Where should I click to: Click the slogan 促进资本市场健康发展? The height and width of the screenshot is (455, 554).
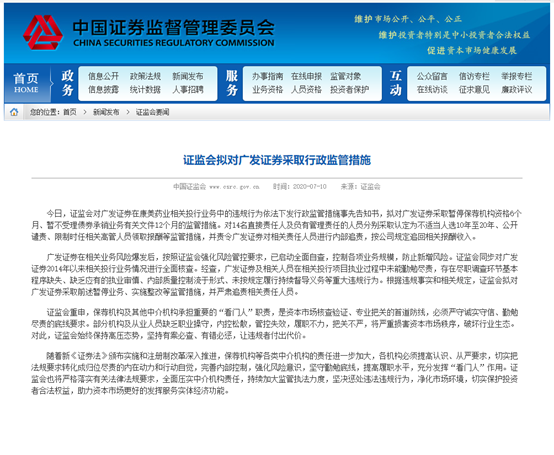472,51
